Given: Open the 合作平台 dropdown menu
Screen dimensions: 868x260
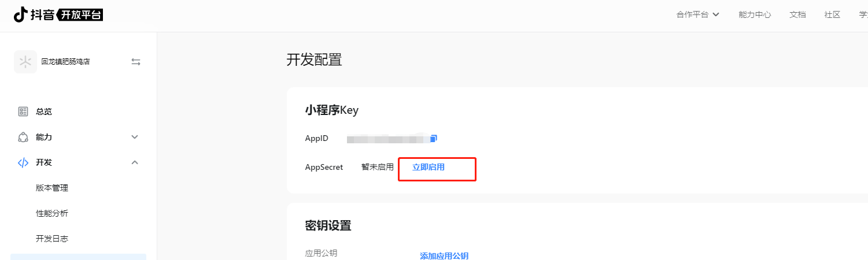Looking at the screenshot, I should click(x=697, y=14).
